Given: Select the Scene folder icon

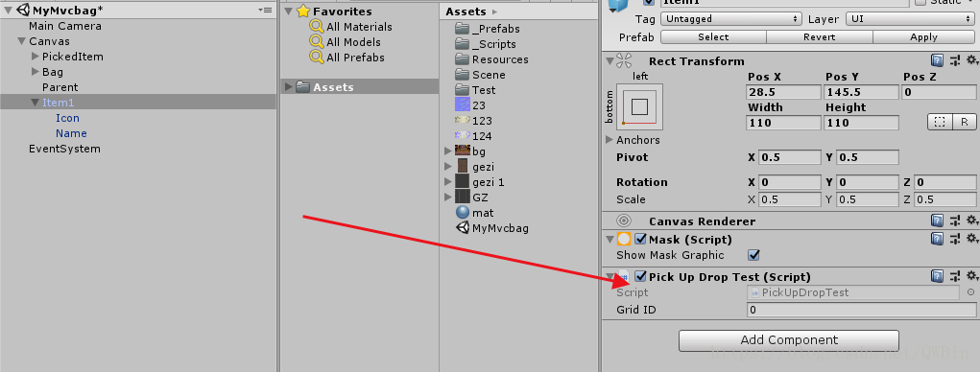Looking at the screenshot, I should 462,74.
